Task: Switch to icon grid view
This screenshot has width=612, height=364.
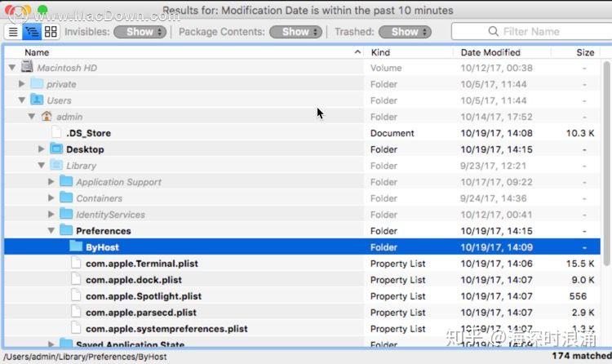Action: point(51,32)
